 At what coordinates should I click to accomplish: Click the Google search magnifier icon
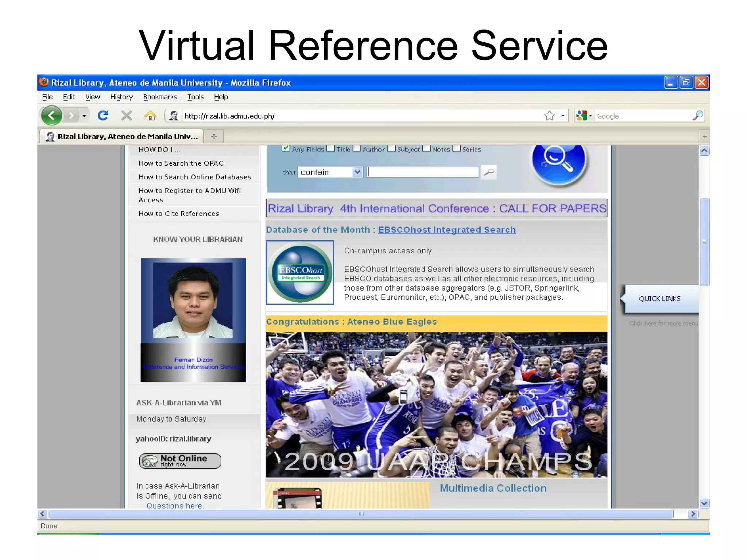point(698,116)
